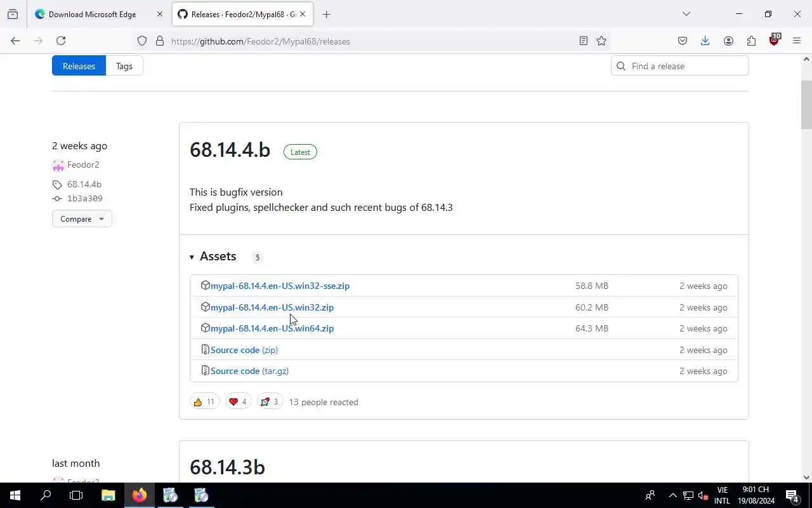The width and height of the screenshot is (812, 508).
Task: Click the address bar URL
Action: click(261, 41)
